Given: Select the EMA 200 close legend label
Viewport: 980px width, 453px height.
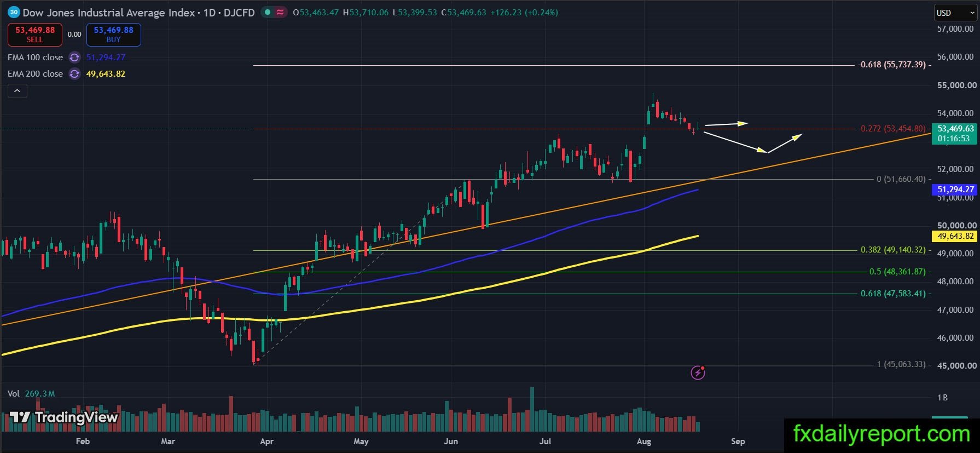Looking at the screenshot, I should point(35,74).
